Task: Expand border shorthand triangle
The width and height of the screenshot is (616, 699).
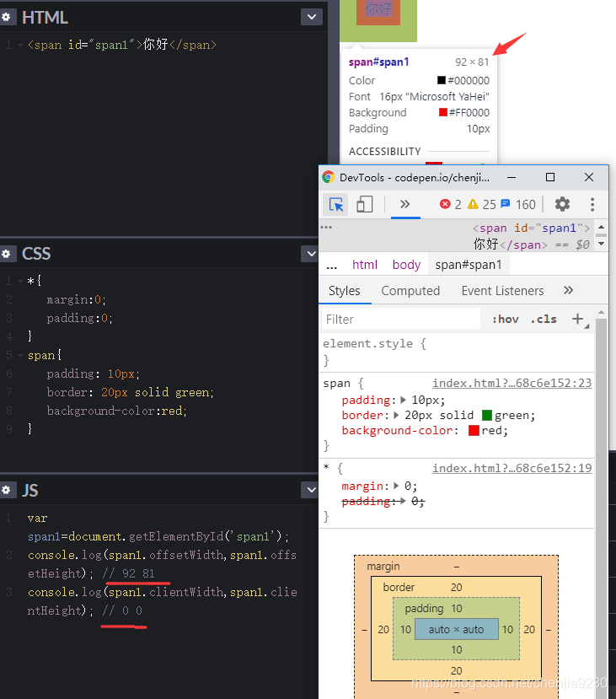Action: pos(396,415)
